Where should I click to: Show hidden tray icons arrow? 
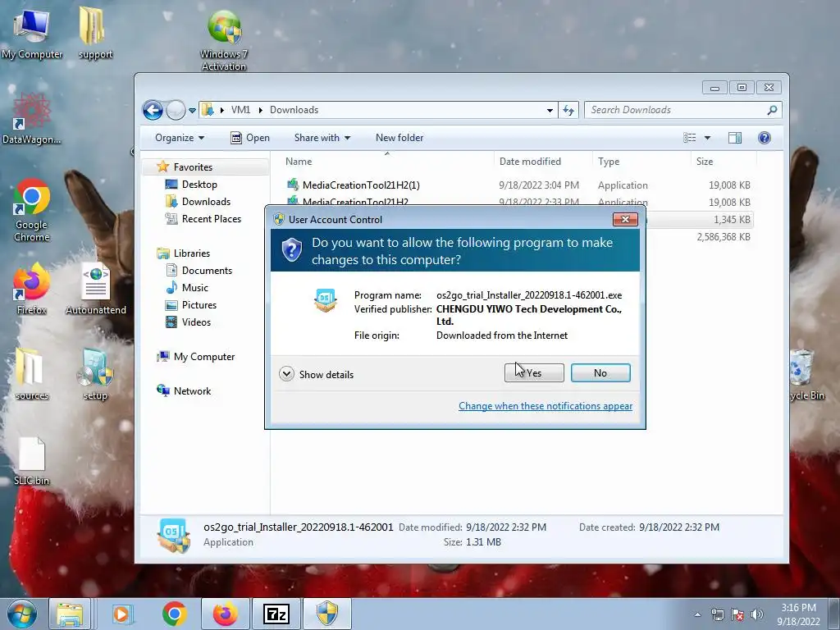(x=697, y=614)
